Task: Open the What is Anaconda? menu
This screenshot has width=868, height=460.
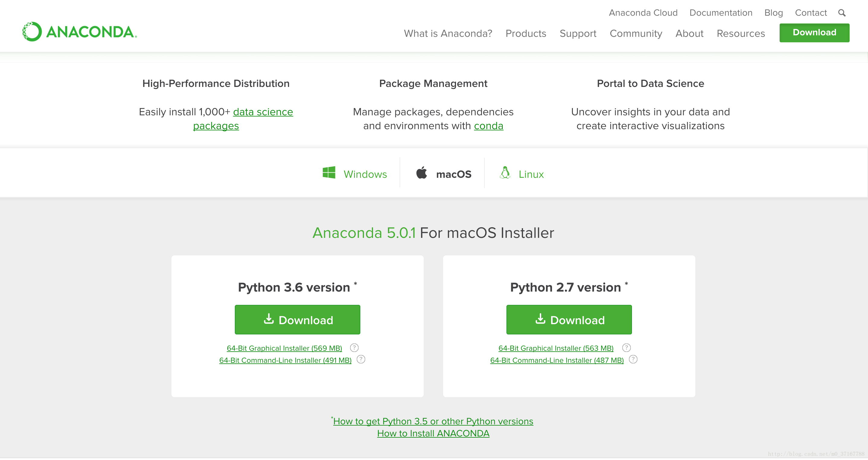Action: 448,34
